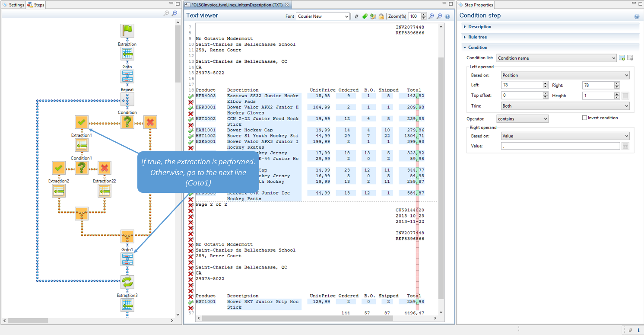Click the Goto1 step icon
644x335 pixels.
[127, 259]
